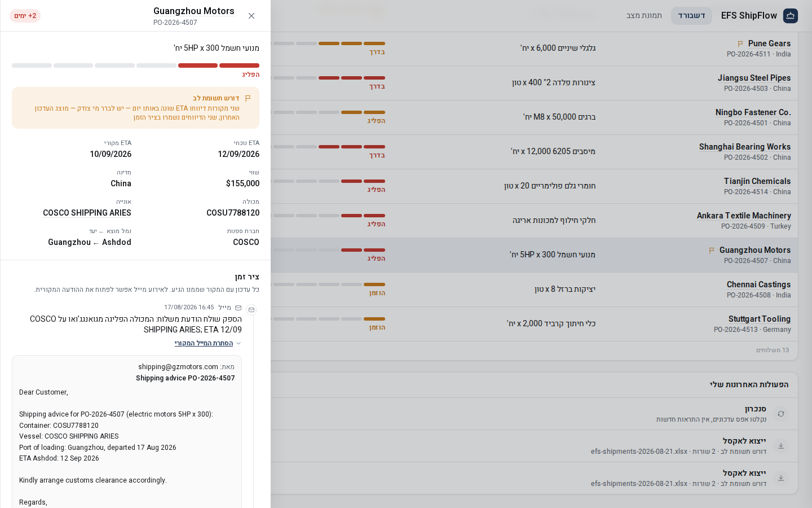
Task: Open the Guangzhou Motors title link in drawer
Action: [x=194, y=11]
